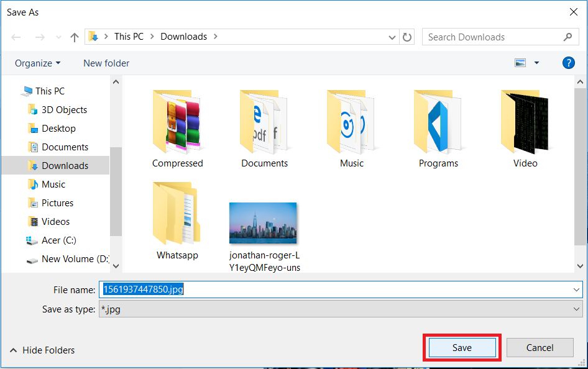The width and height of the screenshot is (588, 369).
Task: Close the Save As dialog
Action: point(573,12)
